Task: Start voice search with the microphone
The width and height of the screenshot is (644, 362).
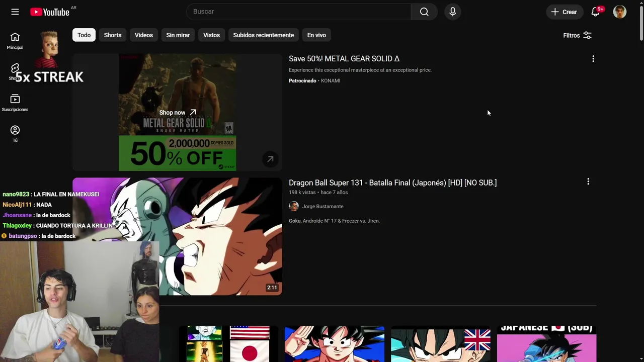Action: (452, 12)
